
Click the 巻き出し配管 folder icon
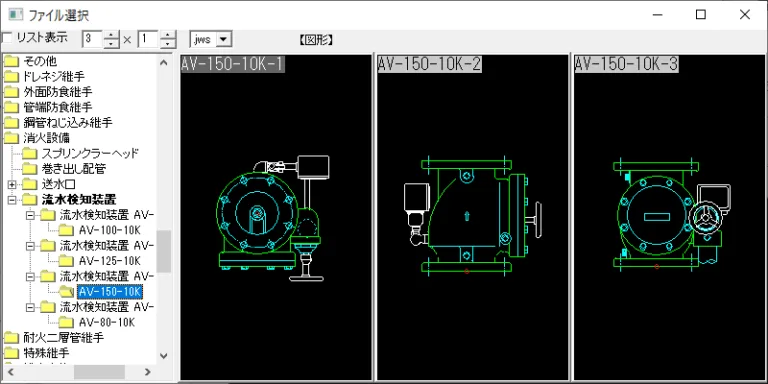30,169
